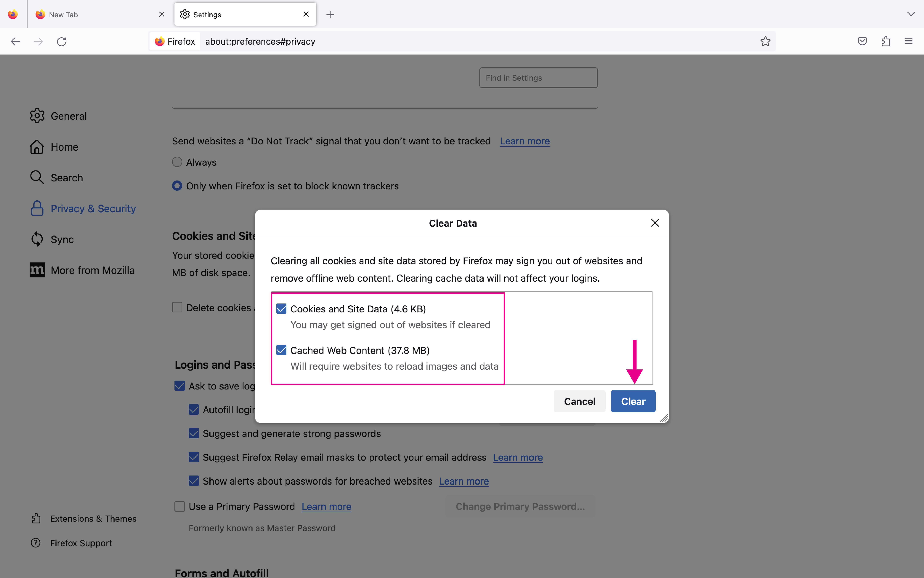Screen dimensions: 924x578
Task: Select Privacy & Security category
Action: tap(83, 208)
